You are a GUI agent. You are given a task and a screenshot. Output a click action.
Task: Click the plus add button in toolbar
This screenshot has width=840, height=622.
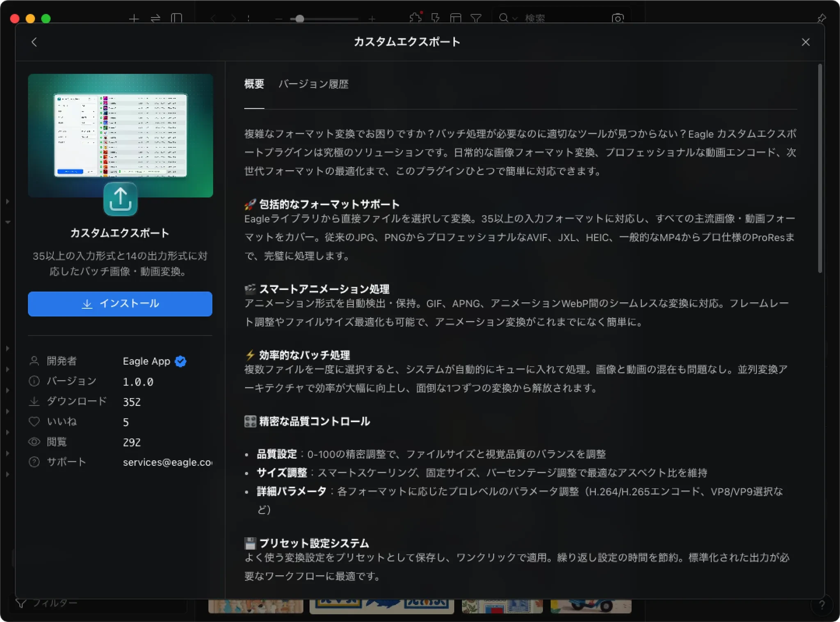coord(134,18)
